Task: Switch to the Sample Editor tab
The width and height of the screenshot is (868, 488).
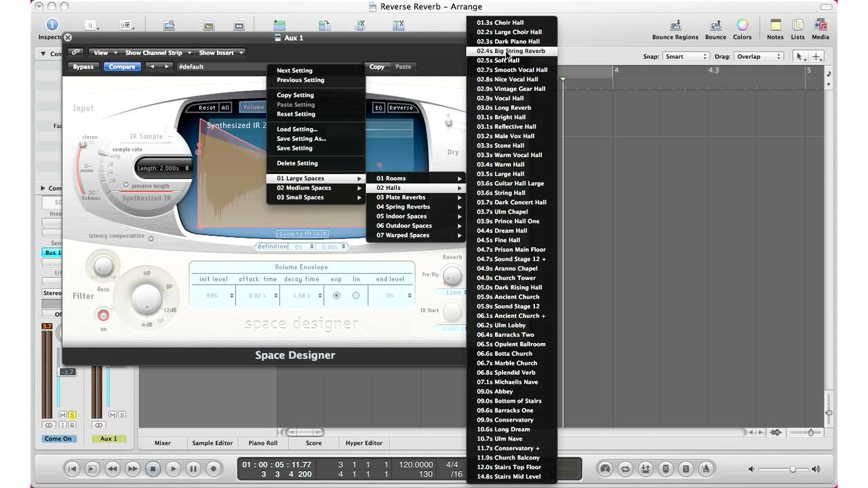Action: pyautogui.click(x=212, y=443)
